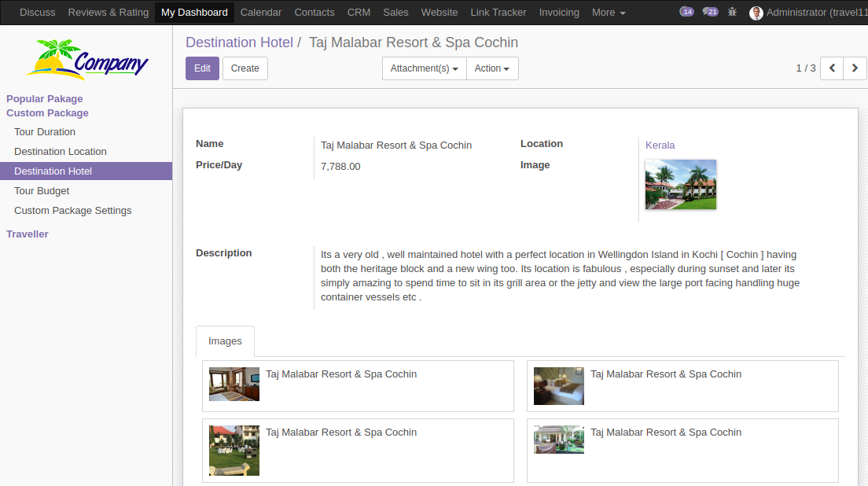Screen dimensions: 868x486
Task: Open the activities notification icon showing 14
Action: click(686, 12)
